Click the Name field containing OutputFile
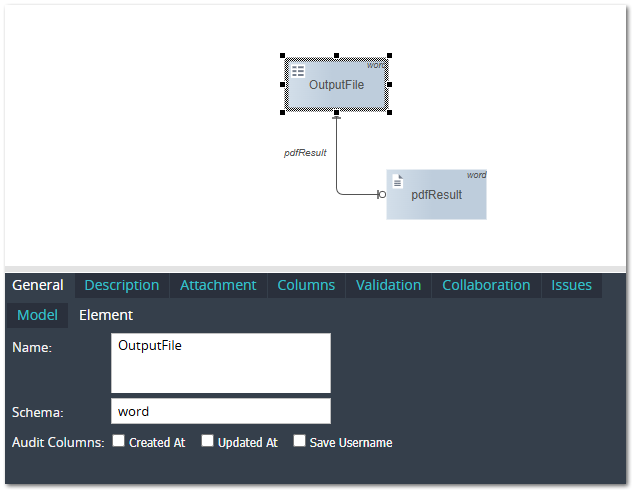Image resolution: width=635 pixels, height=493 pixels. pyautogui.click(x=221, y=363)
